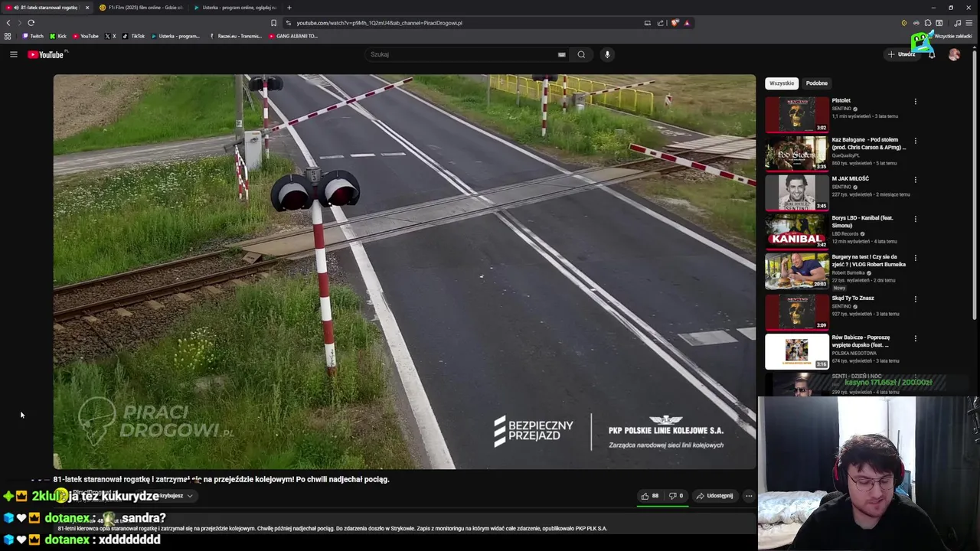This screenshot has width=980, height=551.
Task: Open the site settings icon beside URL
Action: [288, 23]
